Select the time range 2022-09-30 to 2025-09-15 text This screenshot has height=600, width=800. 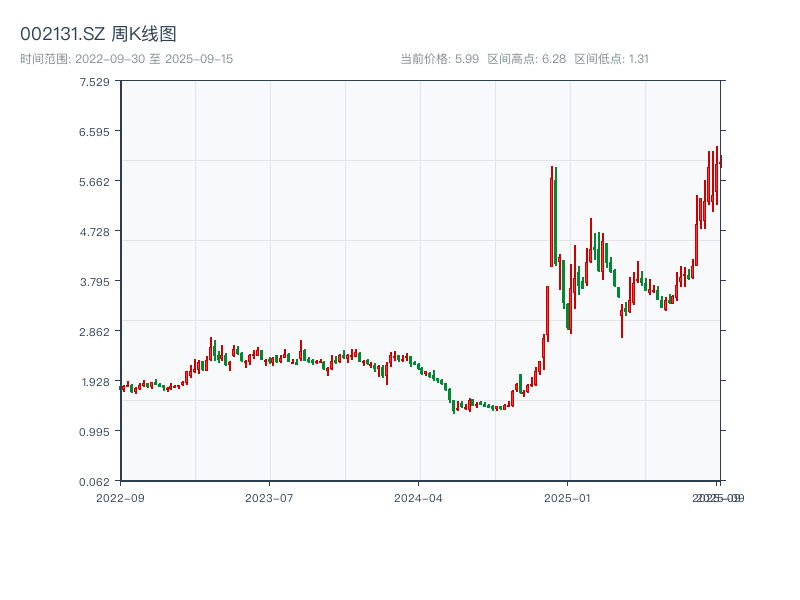pyautogui.click(x=126, y=59)
